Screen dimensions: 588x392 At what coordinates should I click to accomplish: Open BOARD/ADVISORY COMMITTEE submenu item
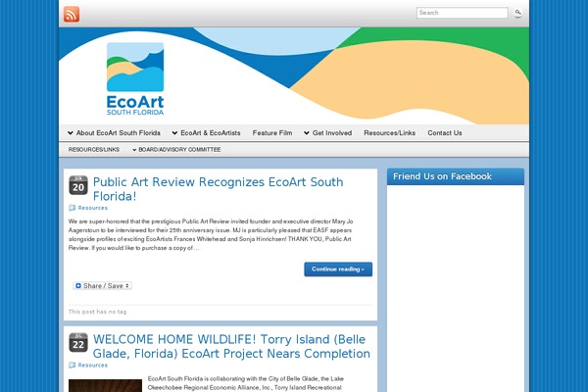click(179, 150)
